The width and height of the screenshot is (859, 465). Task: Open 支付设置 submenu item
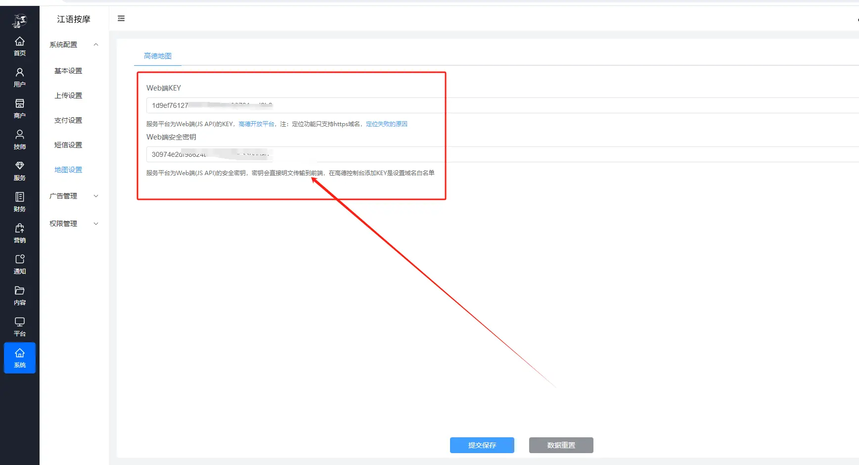coord(68,120)
